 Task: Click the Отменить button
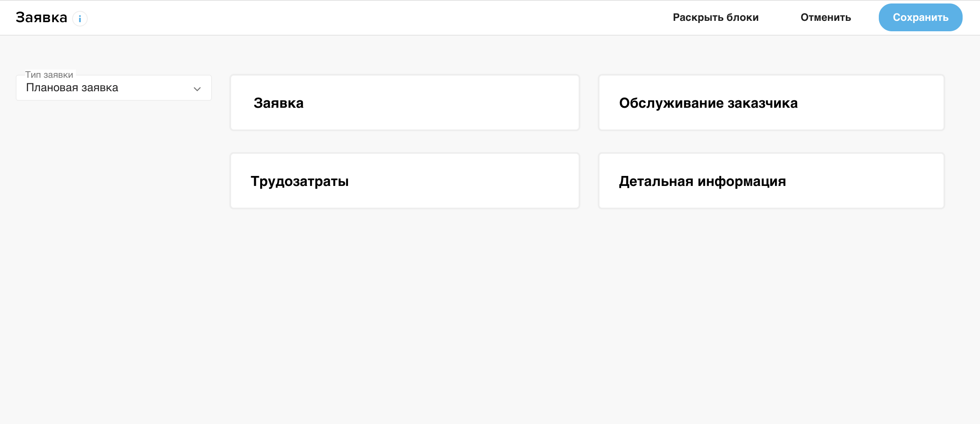click(825, 17)
